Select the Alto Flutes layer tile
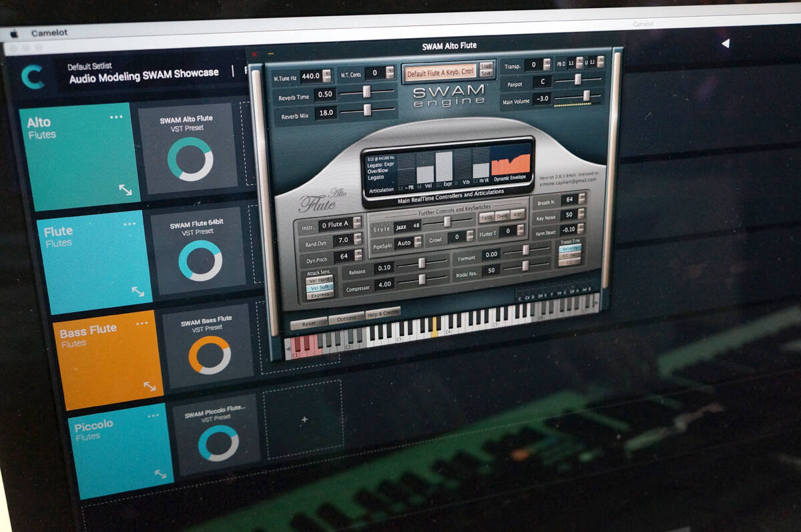This screenshot has width=801, height=532. pos(81,156)
